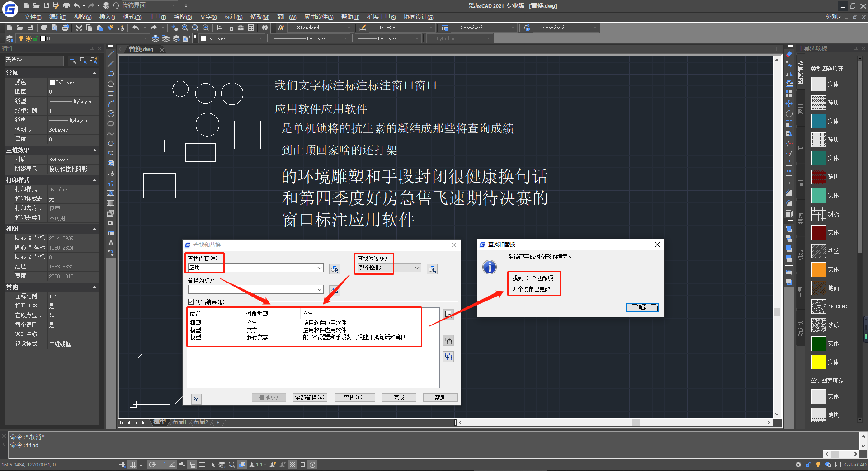Click the select-objects pick icon beside 查找内容
Image resolution: width=868 pixels, height=471 pixels.
pyautogui.click(x=335, y=269)
